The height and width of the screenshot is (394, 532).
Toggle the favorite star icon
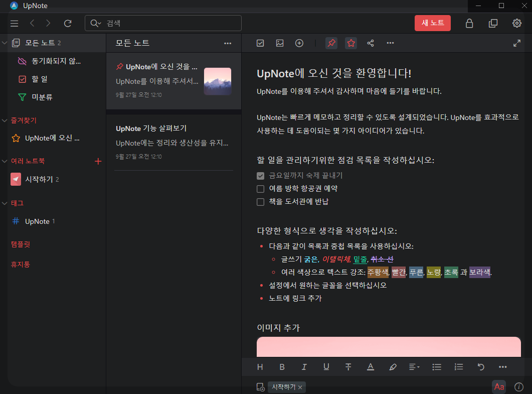click(351, 43)
